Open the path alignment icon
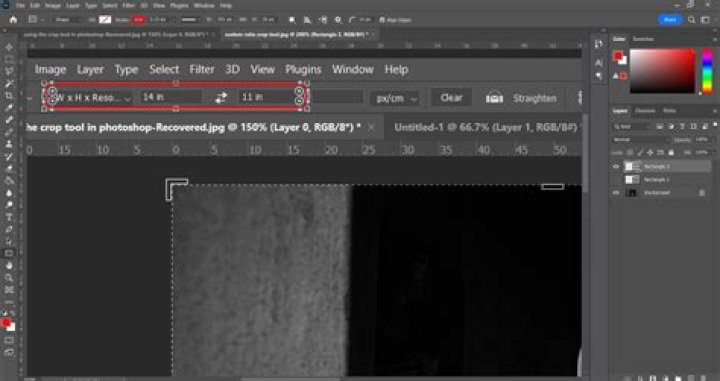Image resolution: width=720 pixels, height=381 pixels. click(x=308, y=20)
